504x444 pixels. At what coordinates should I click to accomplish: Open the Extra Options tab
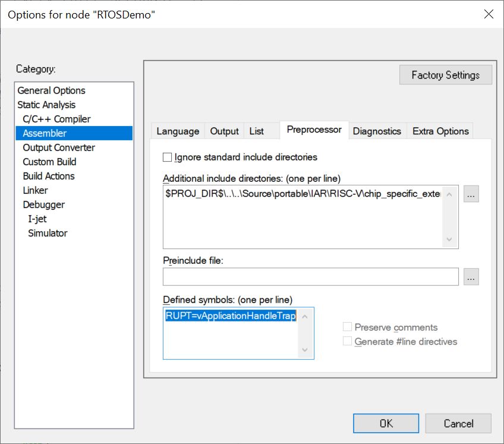[x=440, y=131]
